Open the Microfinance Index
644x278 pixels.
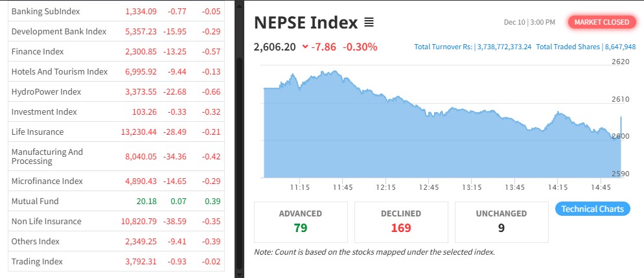click(47, 181)
